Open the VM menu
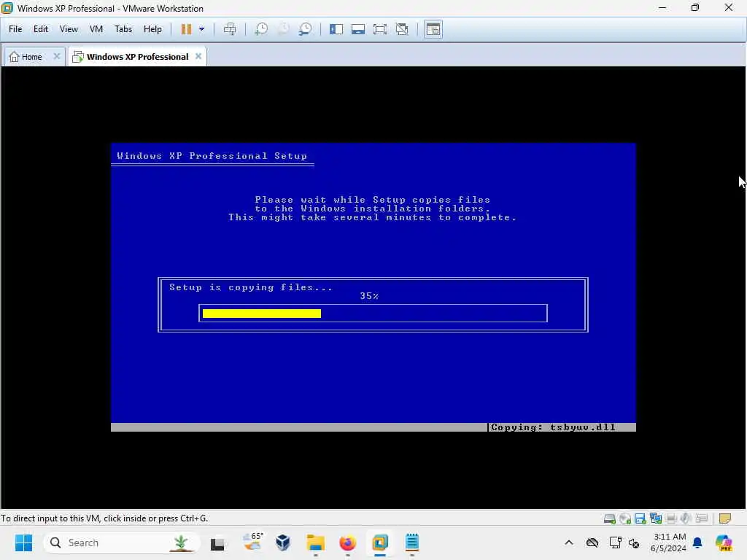The height and width of the screenshot is (560, 747). (x=96, y=29)
